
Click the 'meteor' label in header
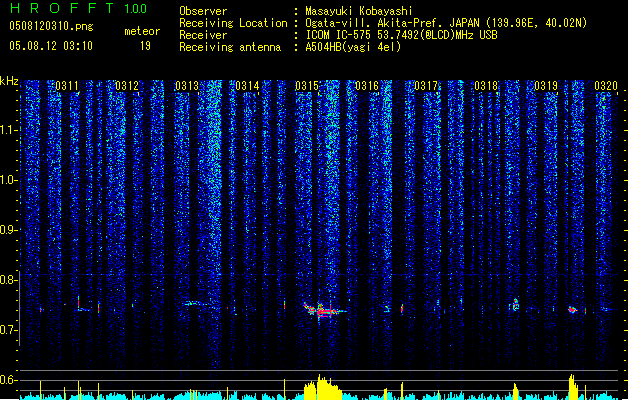point(142,31)
